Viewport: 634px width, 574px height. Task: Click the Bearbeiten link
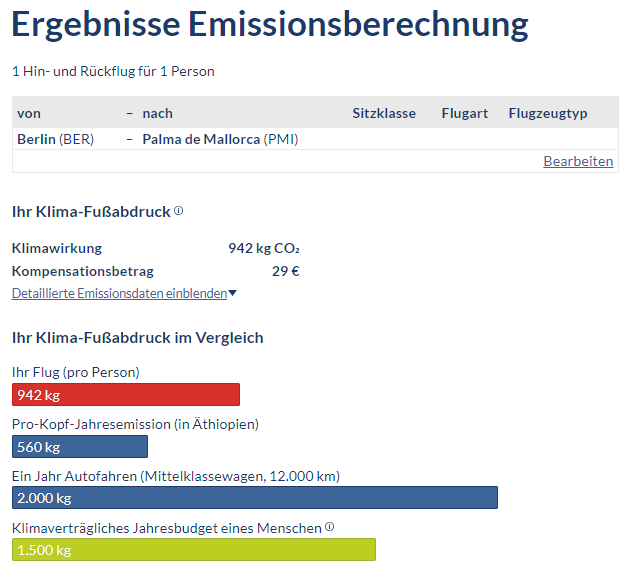pyautogui.click(x=578, y=161)
